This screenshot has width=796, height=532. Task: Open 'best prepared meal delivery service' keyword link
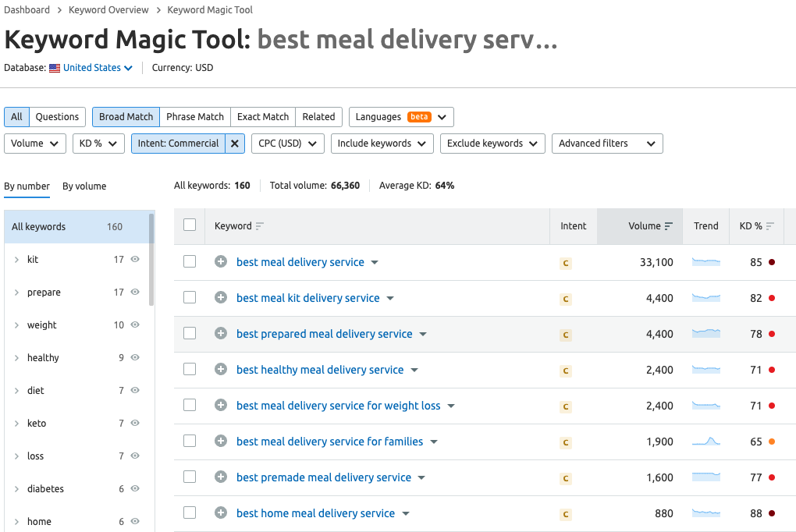click(324, 334)
